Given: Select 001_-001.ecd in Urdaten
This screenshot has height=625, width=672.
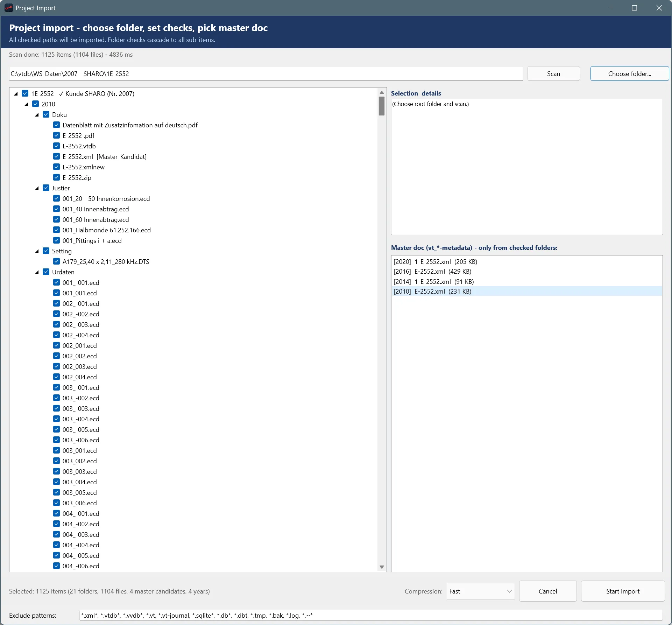Looking at the screenshot, I should click(x=81, y=282).
